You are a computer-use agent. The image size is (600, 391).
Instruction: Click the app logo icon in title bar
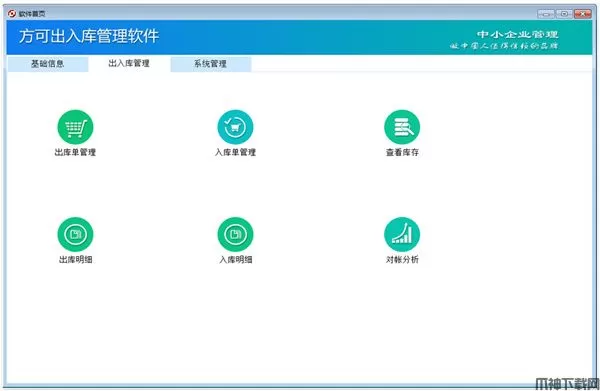12,14
